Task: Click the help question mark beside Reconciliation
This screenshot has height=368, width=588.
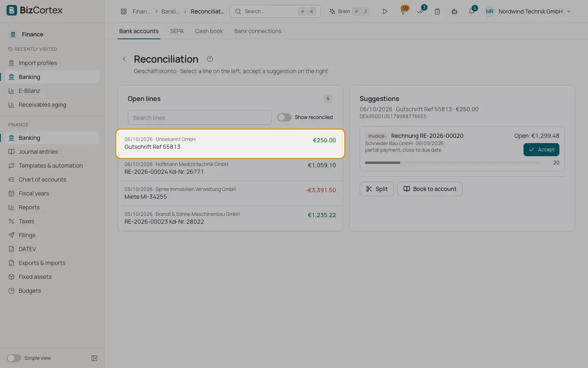Action: 210,59
